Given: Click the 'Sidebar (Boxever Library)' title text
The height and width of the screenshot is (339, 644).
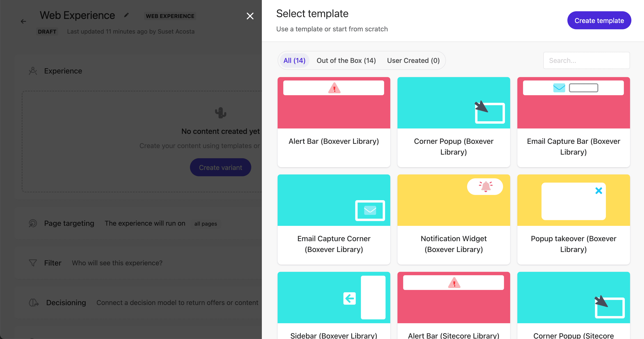Looking at the screenshot, I should tap(334, 335).
